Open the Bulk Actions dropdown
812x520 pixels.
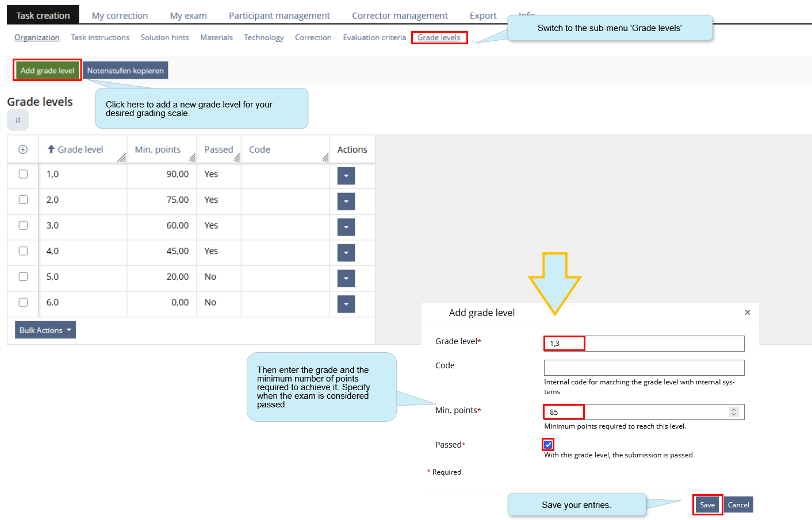click(x=45, y=330)
